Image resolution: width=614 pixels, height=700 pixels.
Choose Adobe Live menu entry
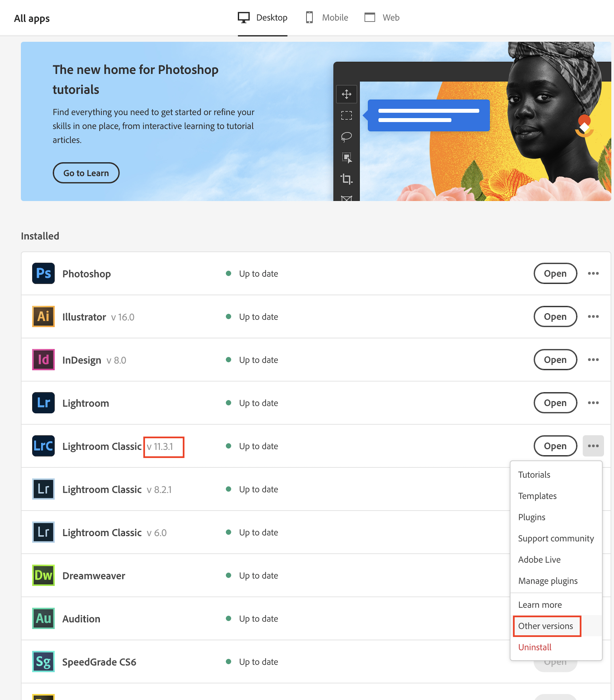click(x=556, y=559)
